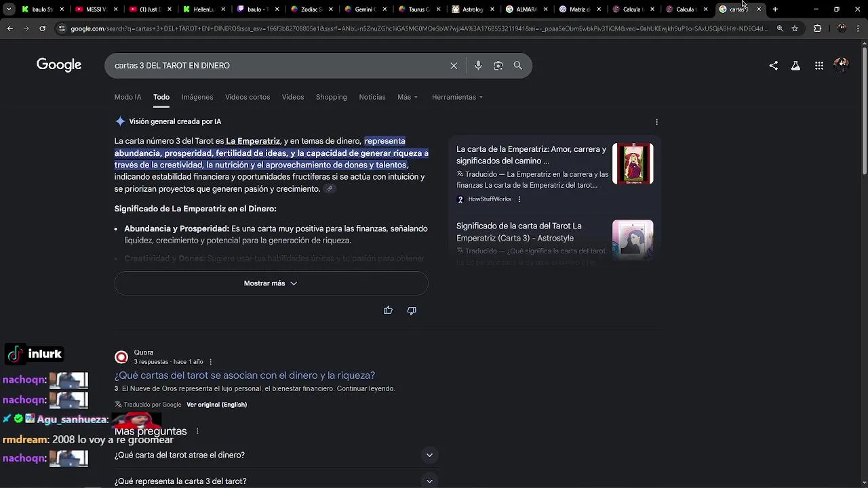This screenshot has height=488, width=868.
Task: Open HowStuffWorks source three-dot menu
Action: click(519, 199)
